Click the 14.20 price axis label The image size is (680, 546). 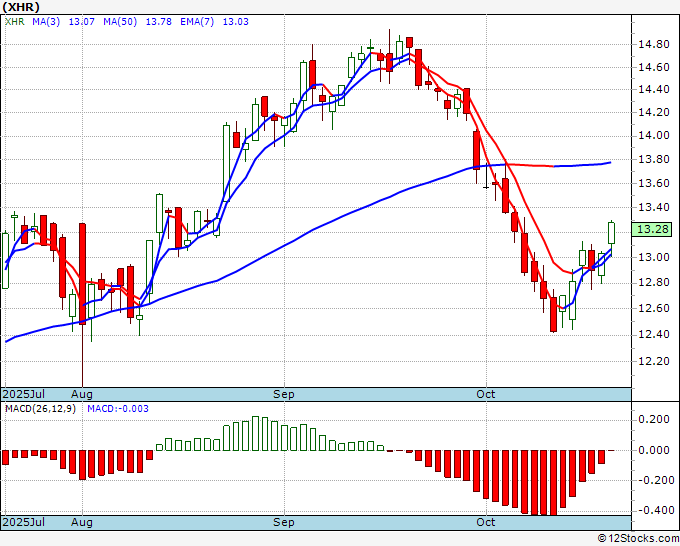point(653,113)
